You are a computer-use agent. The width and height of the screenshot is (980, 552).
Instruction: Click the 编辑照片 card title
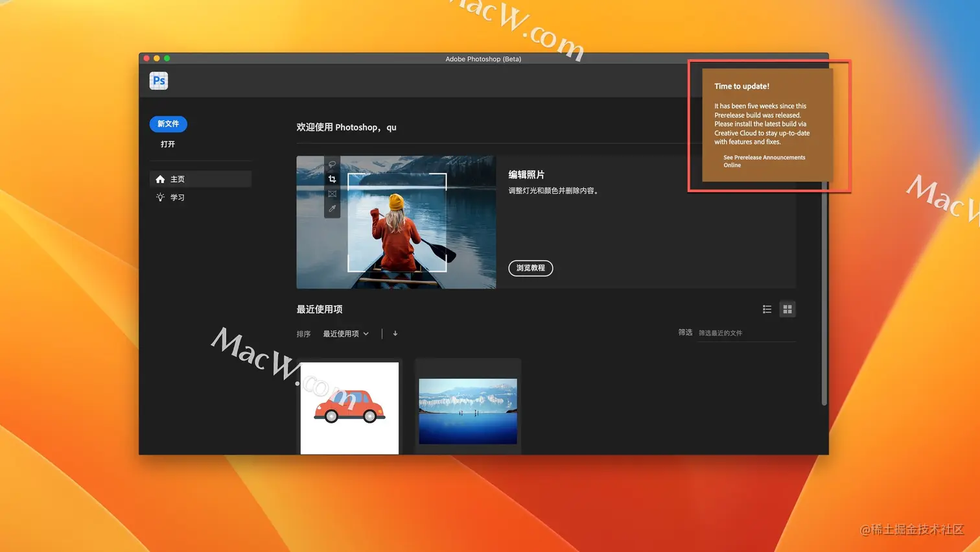pos(526,174)
